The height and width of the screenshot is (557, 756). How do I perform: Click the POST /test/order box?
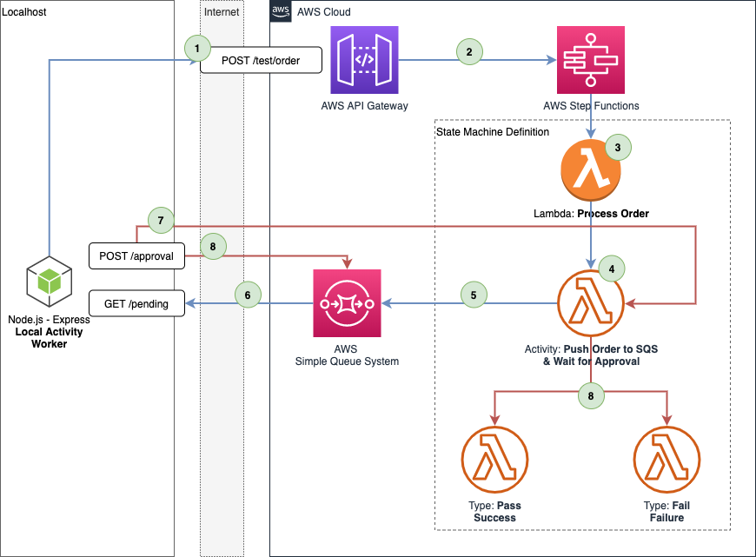261,61
